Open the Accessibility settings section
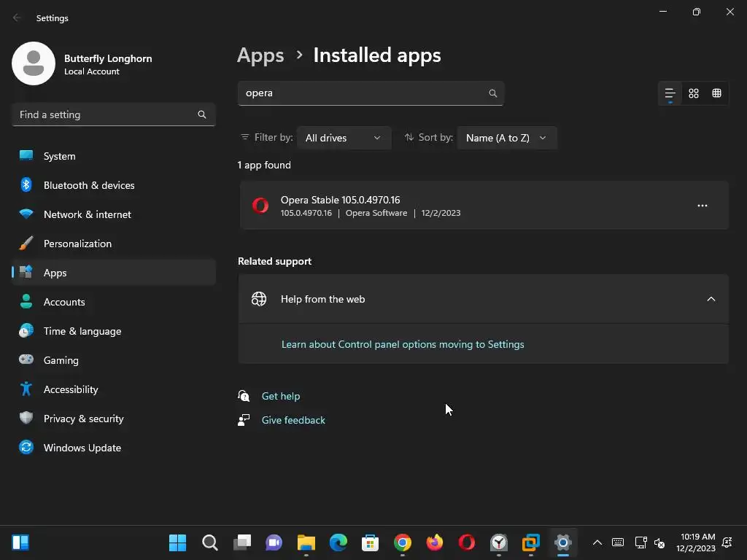747x560 pixels. pos(71,389)
